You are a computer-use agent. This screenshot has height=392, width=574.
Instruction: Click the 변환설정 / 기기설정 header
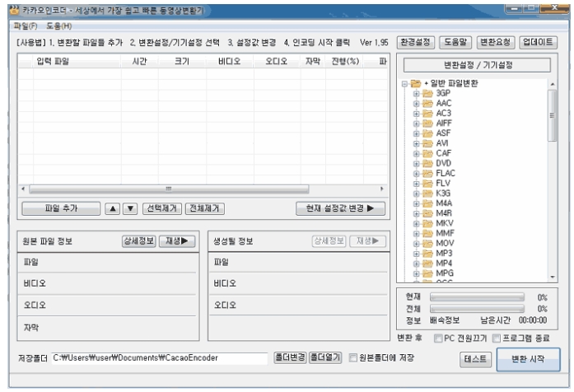click(x=477, y=66)
